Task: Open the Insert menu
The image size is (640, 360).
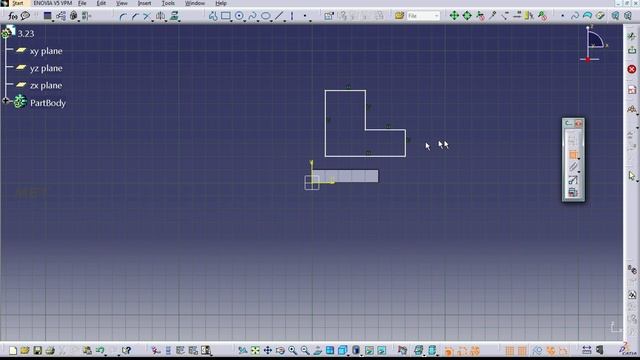Action: [x=144, y=3]
